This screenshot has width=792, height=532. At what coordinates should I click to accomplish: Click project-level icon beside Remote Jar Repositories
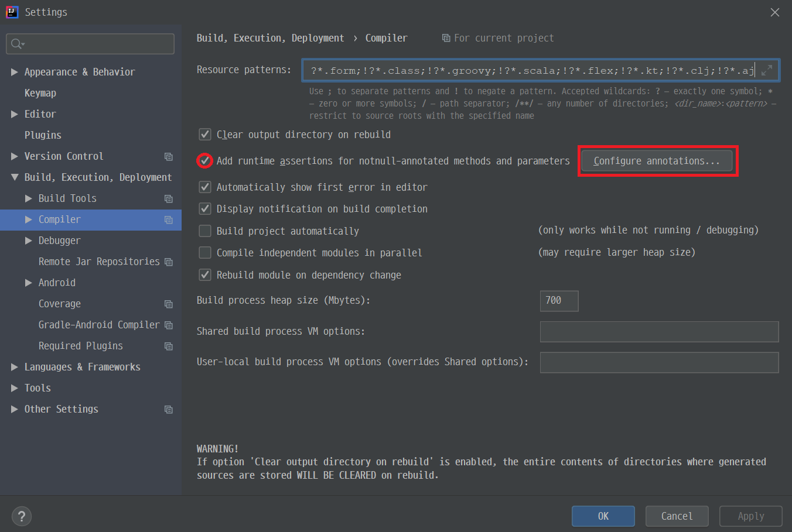pos(169,262)
